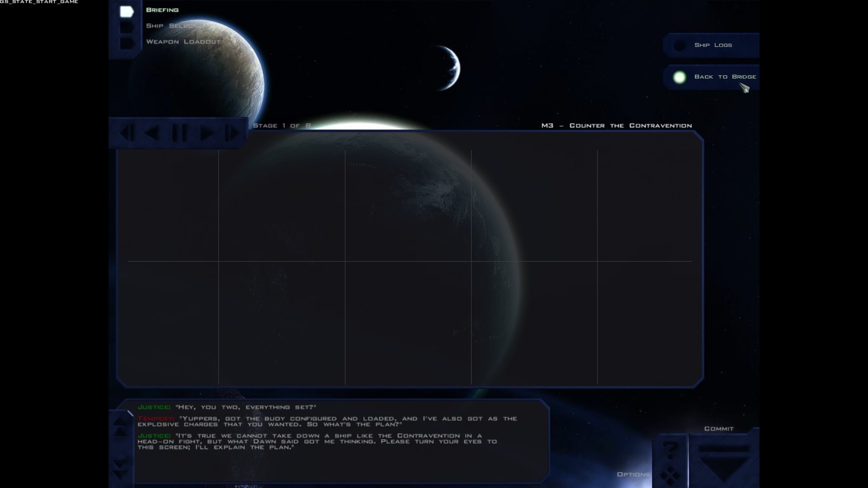Click the 'Tempest:' speaker line
The image size is (868, 488).
click(x=327, y=422)
